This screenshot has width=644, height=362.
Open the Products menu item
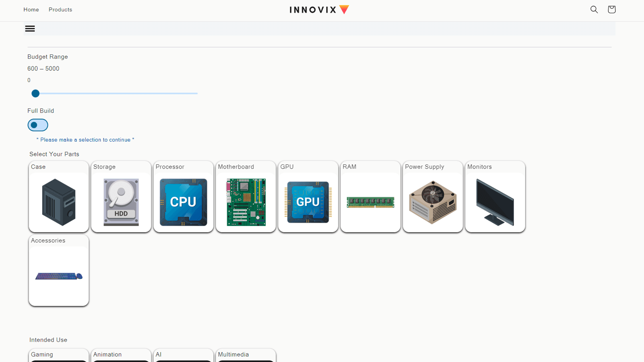pos(60,9)
